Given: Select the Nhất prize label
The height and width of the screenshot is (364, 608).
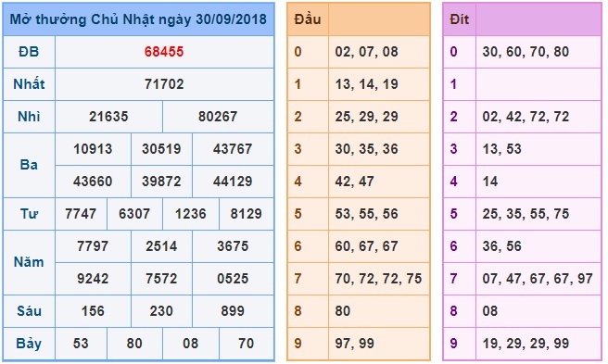Looking at the screenshot, I should pyautogui.click(x=29, y=84).
